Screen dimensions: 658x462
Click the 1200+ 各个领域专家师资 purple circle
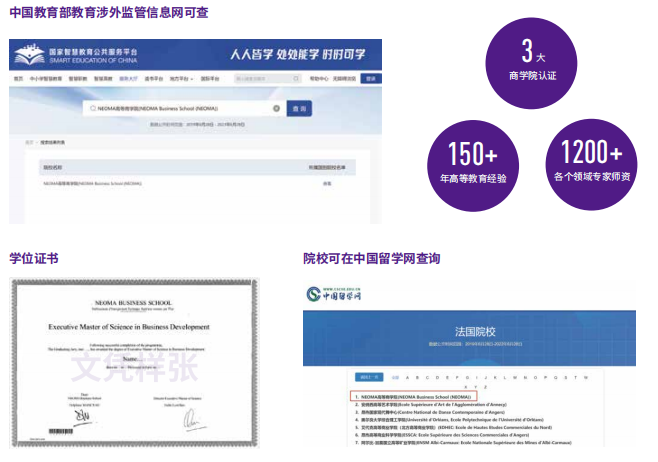click(x=591, y=164)
